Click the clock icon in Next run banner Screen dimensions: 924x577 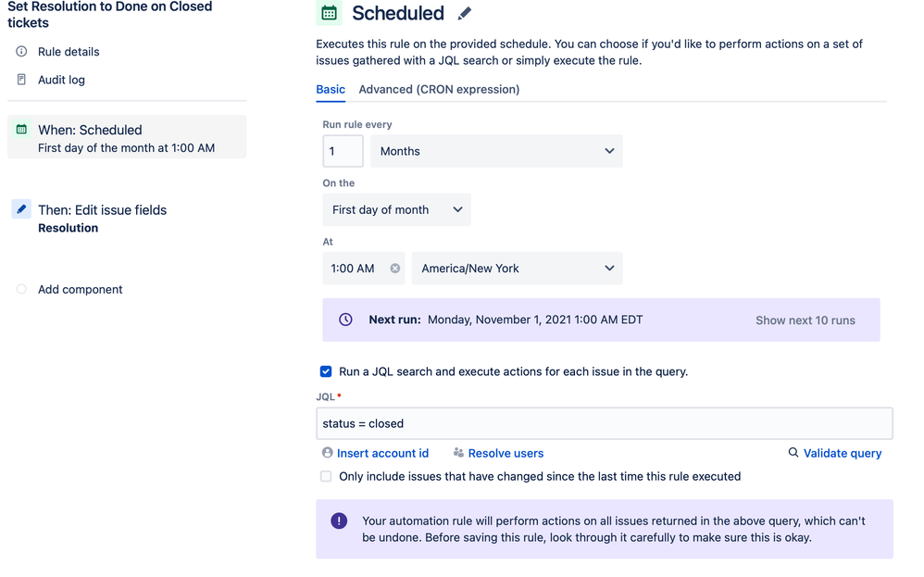pos(346,320)
